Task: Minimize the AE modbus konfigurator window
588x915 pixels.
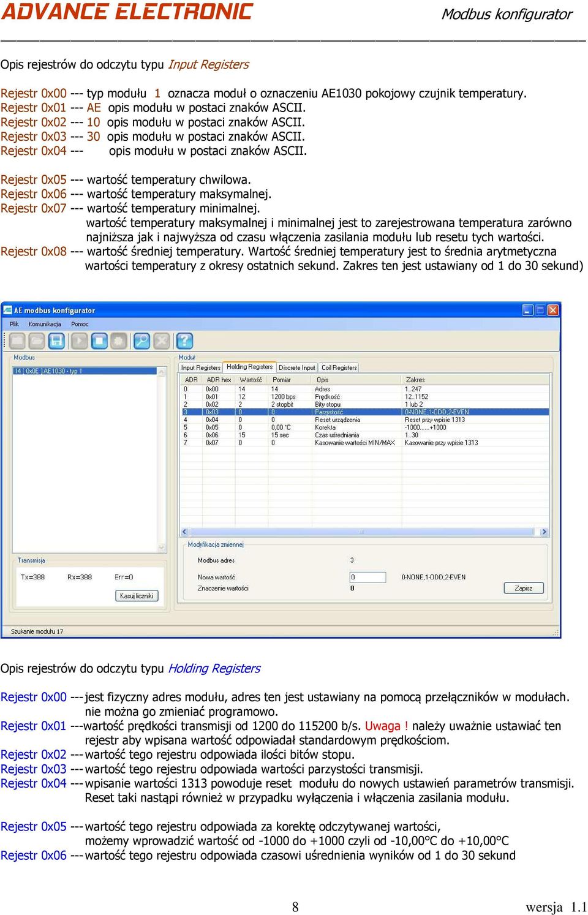Action: click(x=528, y=311)
